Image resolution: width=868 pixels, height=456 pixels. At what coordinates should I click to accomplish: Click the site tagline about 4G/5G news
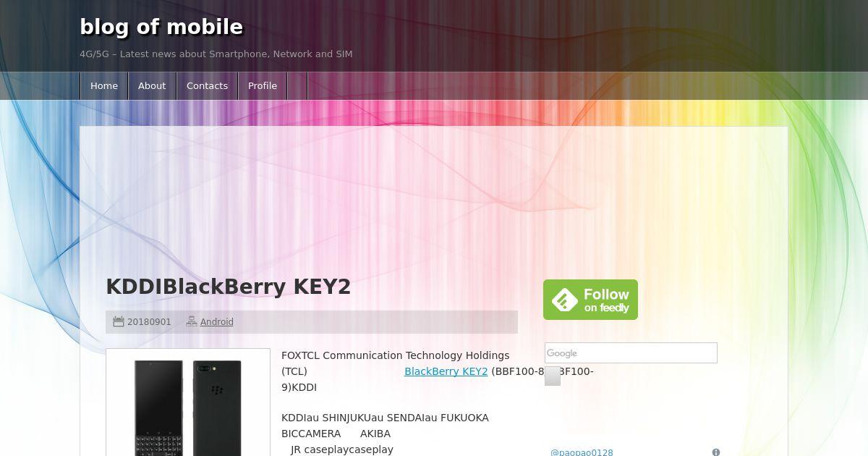pos(216,54)
